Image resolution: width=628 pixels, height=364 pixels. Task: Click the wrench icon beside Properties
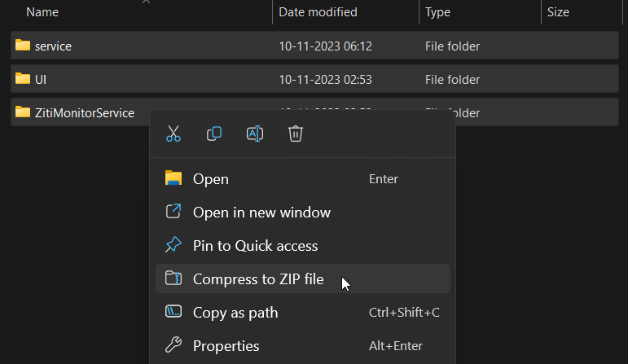pos(173,345)
